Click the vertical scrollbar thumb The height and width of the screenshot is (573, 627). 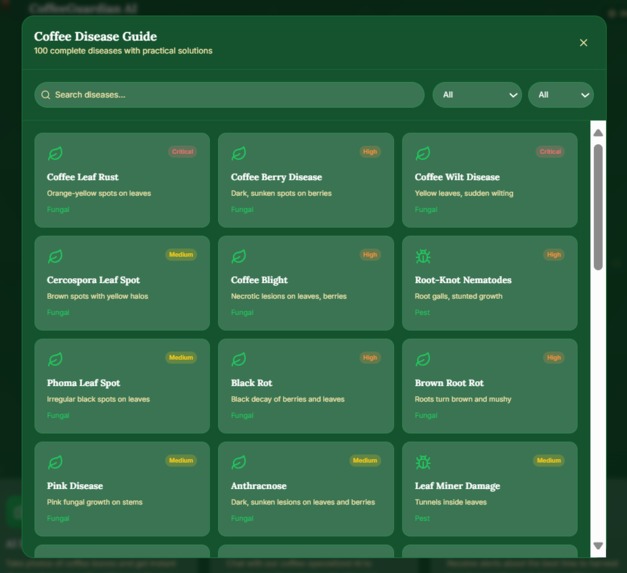coord(598,207)
